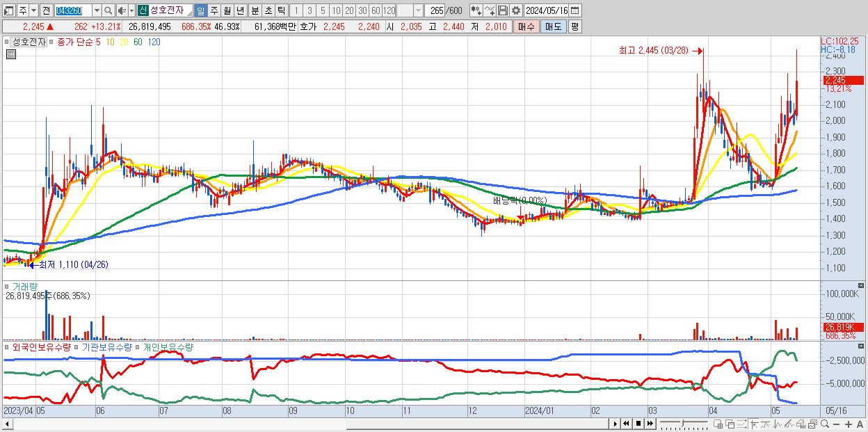Click the 매수 buy button
The width and height of the screenshot is (868, 432).
[x=525, y=26]
